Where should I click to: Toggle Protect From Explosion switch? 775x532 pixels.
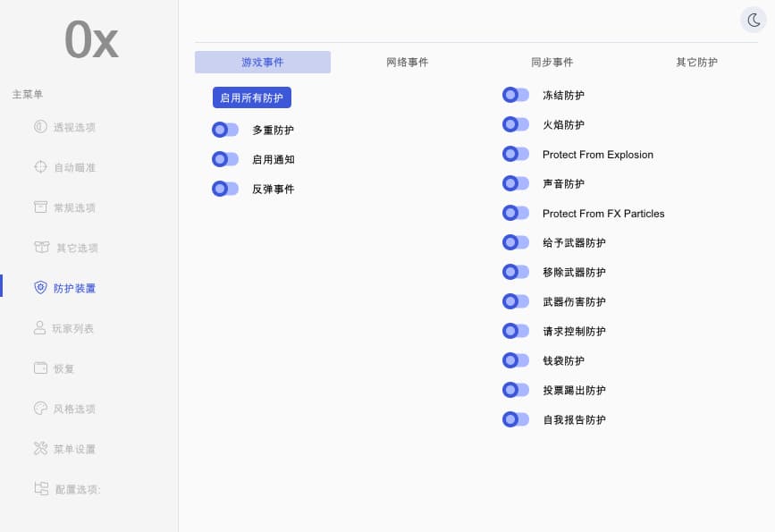point(516,154)
